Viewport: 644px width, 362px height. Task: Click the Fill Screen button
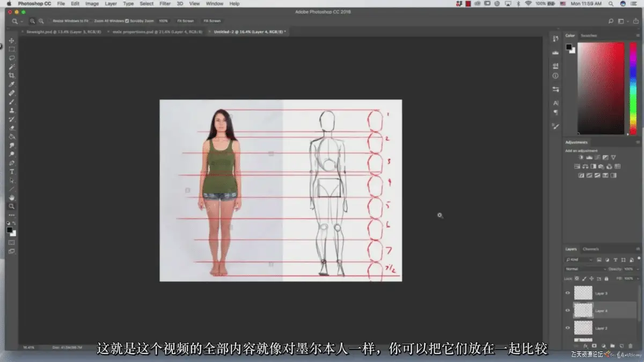tap(211, 21)
